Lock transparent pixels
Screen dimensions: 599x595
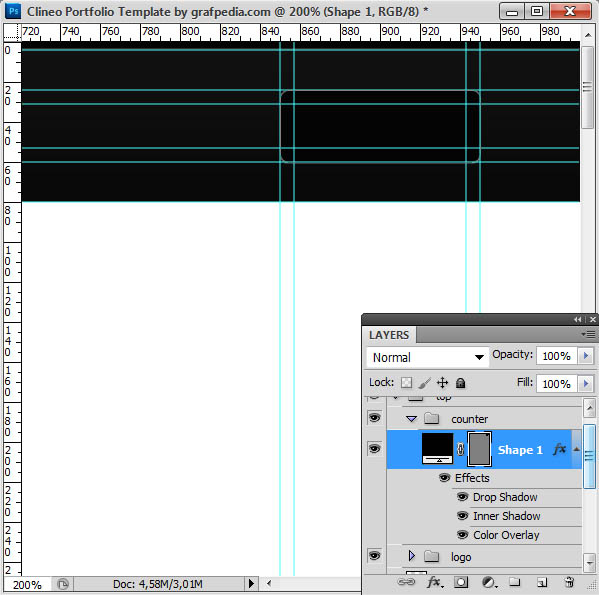click(x=406, y=382)
